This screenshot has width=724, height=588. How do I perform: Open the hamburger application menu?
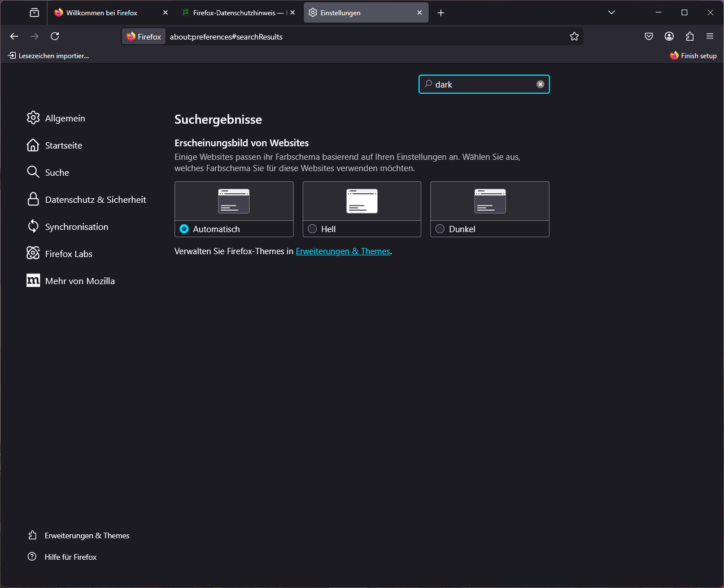point(710,36)
